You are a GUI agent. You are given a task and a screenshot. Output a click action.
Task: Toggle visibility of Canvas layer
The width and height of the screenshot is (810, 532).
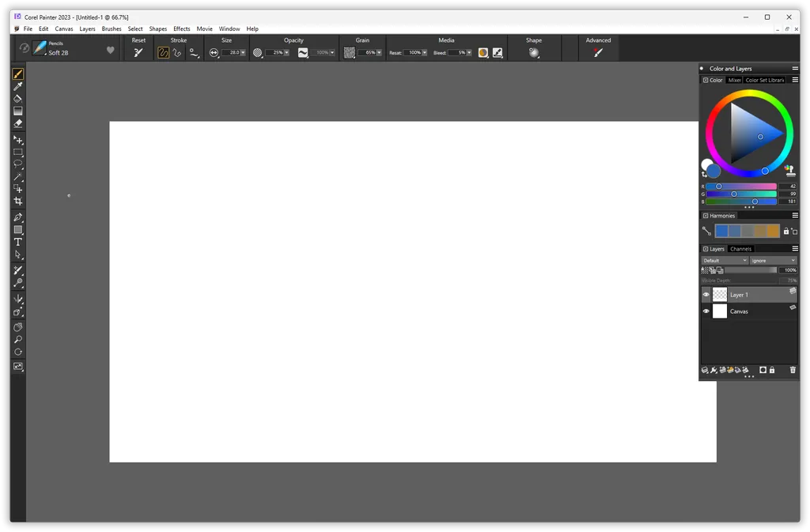pyautogui.click(x=706, y=311)
